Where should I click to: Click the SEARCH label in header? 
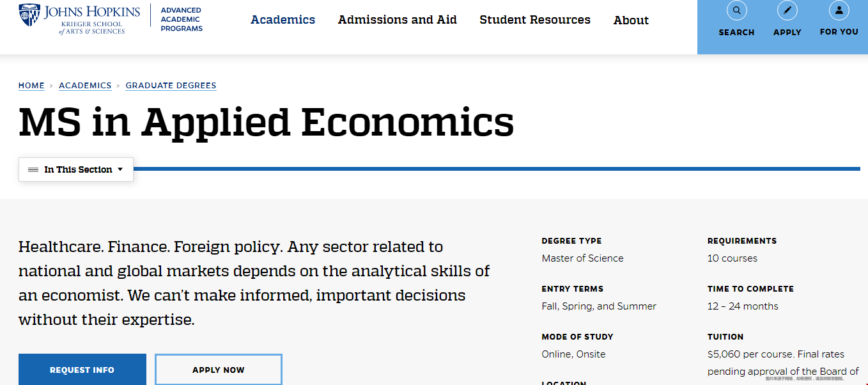(x=736, y=33)
